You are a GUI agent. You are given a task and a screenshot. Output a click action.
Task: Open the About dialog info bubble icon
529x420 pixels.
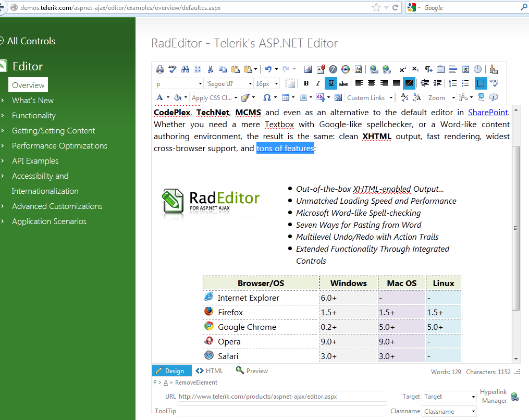[x=494, y=97]
